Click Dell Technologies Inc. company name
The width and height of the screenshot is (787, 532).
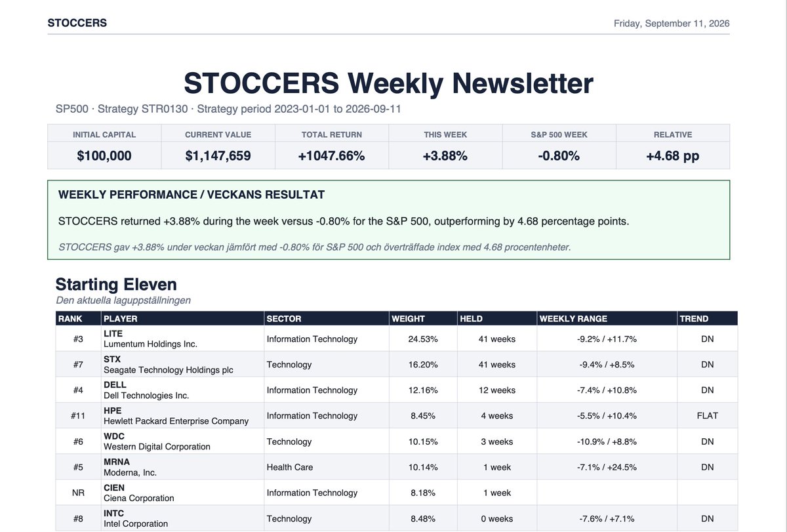point(146,395)
